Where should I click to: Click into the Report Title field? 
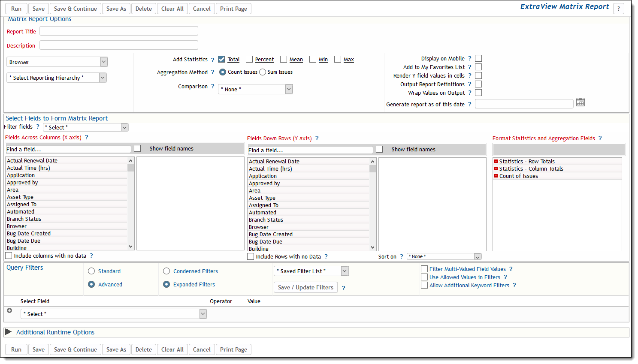pos(119,31)
